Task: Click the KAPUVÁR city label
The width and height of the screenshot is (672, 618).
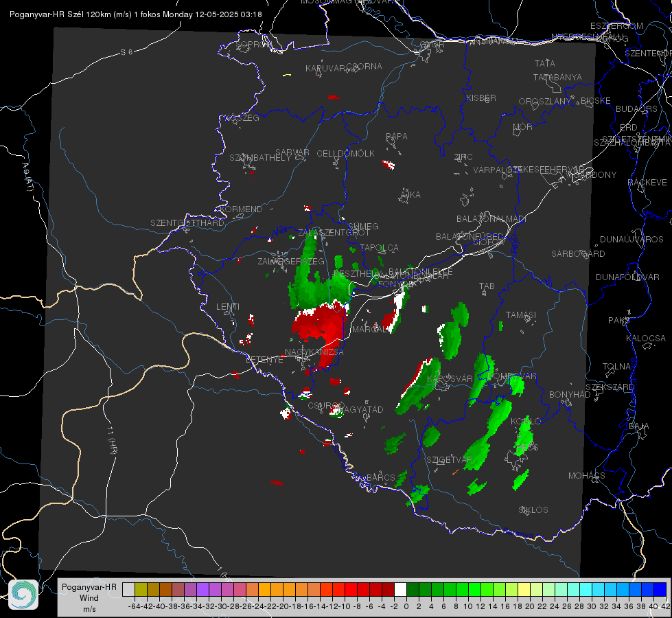Action: tap(326, 69)
